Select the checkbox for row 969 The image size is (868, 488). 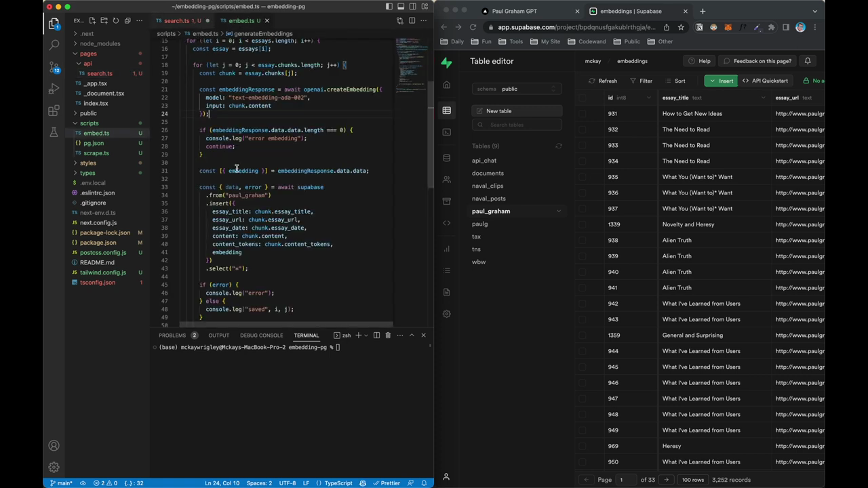coord(583,446)
